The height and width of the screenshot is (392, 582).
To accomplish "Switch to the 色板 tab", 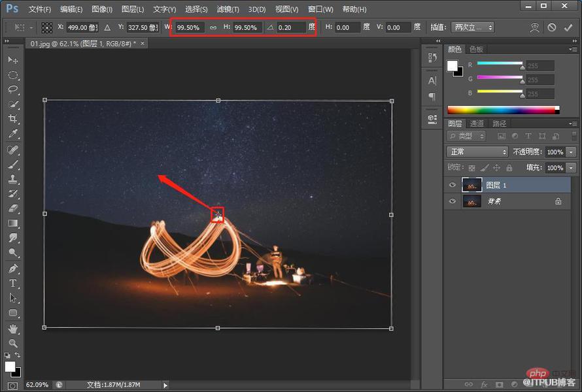I will 476,49.
